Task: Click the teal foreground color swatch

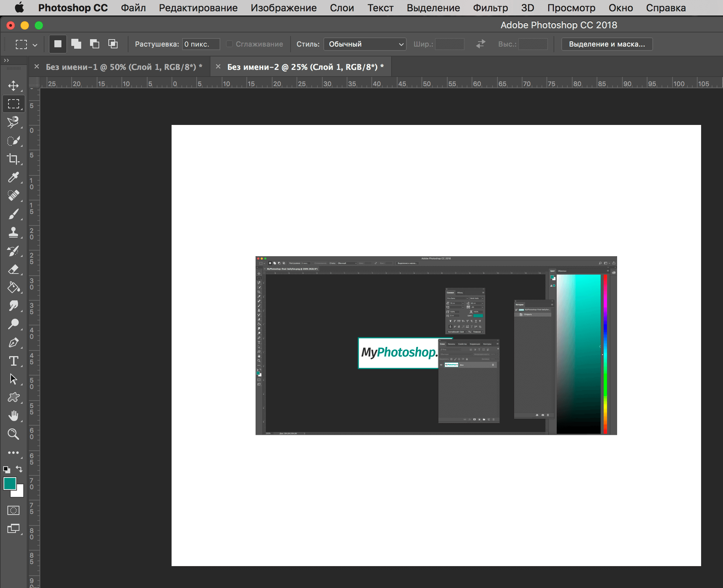Action: [x=10, y=483]
